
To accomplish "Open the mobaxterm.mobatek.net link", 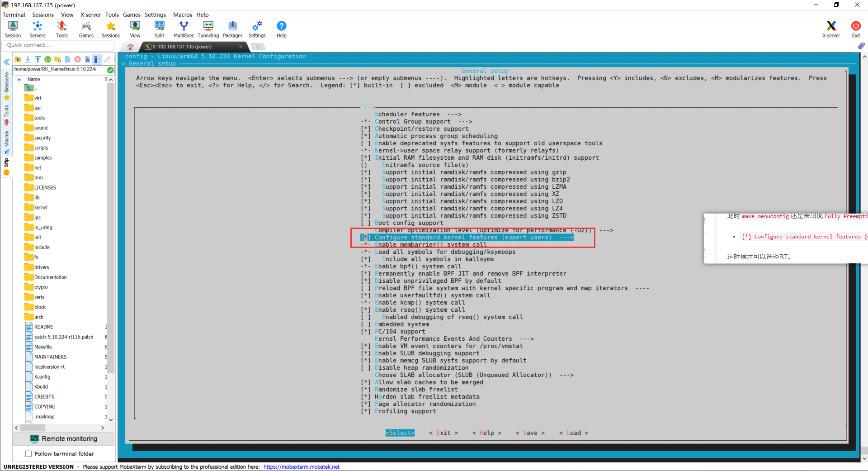I will (301, 467).
